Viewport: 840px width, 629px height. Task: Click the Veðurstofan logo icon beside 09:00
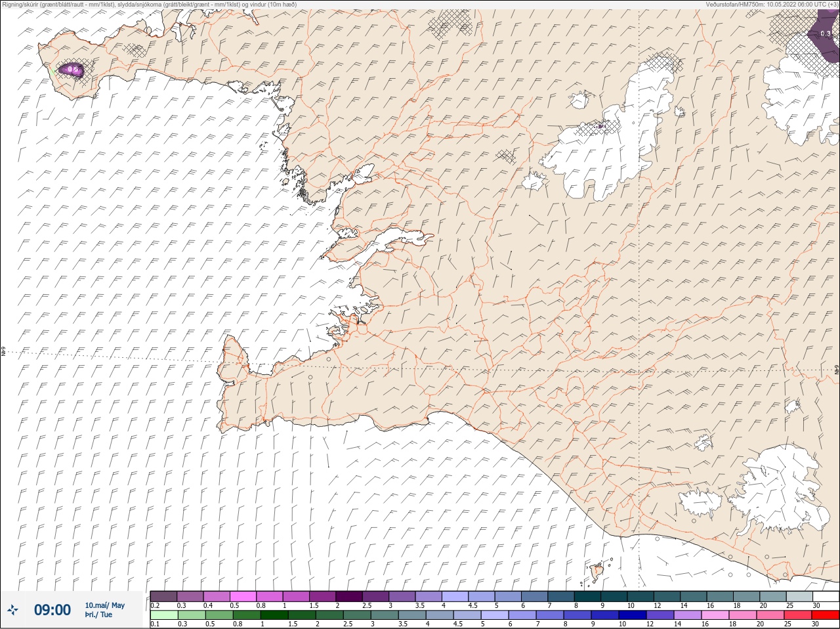coord(12,611)
